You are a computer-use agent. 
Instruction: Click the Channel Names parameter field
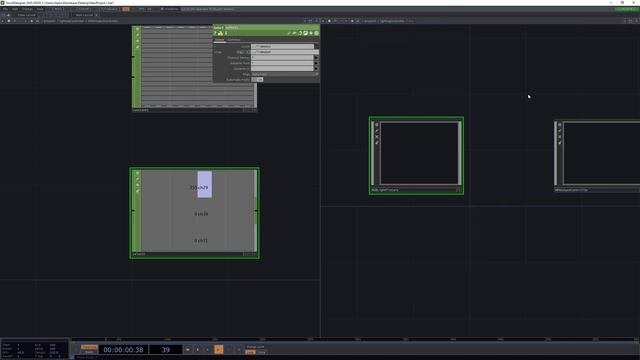(x=282, y=58)
